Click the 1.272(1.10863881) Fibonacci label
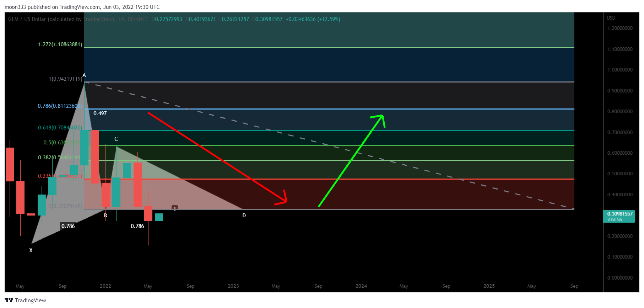 point(60,44)
